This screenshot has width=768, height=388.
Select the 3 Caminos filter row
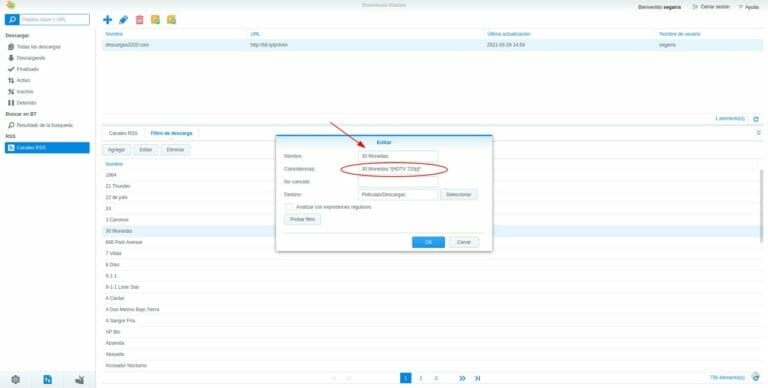[x=431, y=220]
